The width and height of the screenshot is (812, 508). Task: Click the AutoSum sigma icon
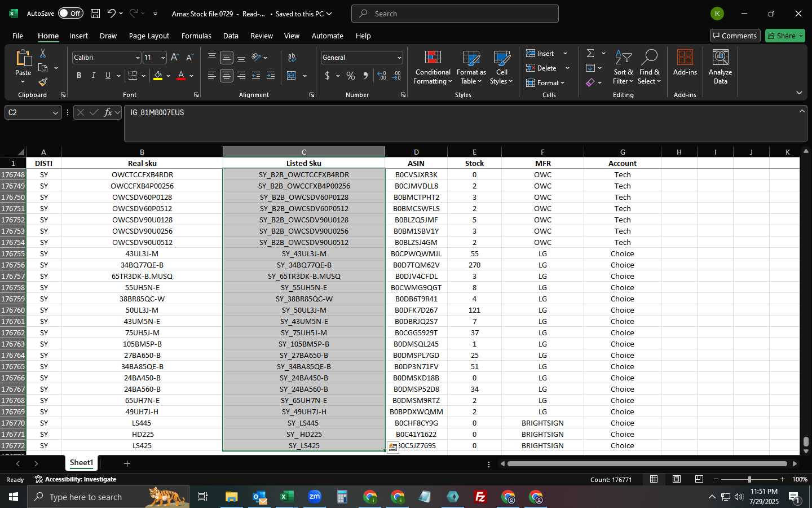tap(590, 53)
